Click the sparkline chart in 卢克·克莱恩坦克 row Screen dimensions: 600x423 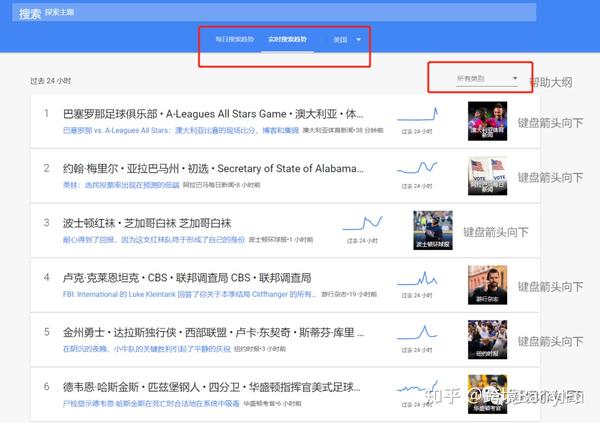tap(417, 278)
